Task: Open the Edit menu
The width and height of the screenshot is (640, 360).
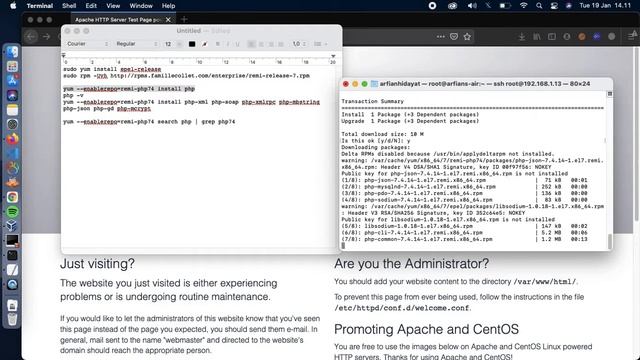Action: coord(91,6)
